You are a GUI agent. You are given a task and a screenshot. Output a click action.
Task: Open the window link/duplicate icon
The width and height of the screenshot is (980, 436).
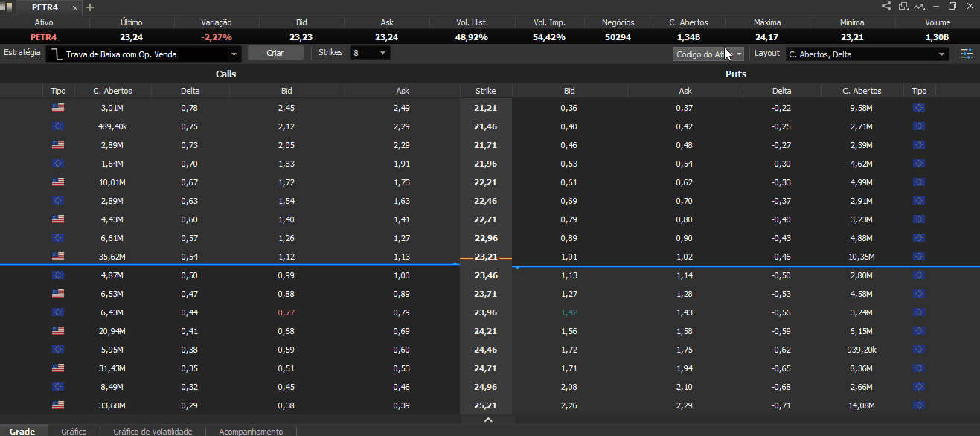coord(903,7)
